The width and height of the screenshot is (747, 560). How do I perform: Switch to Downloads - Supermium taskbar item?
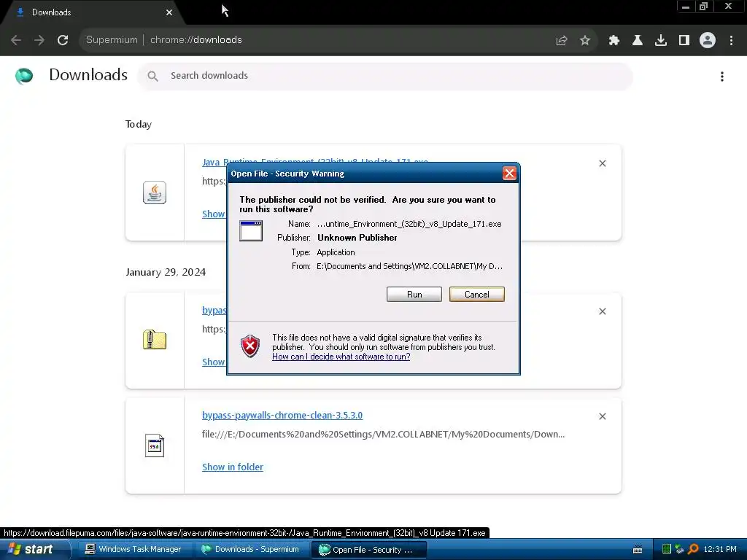[x=251, y=550]
